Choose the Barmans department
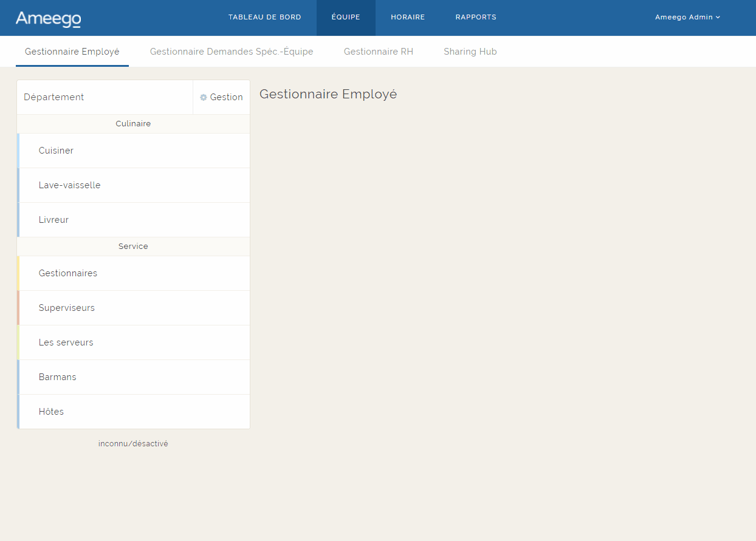 57,377
